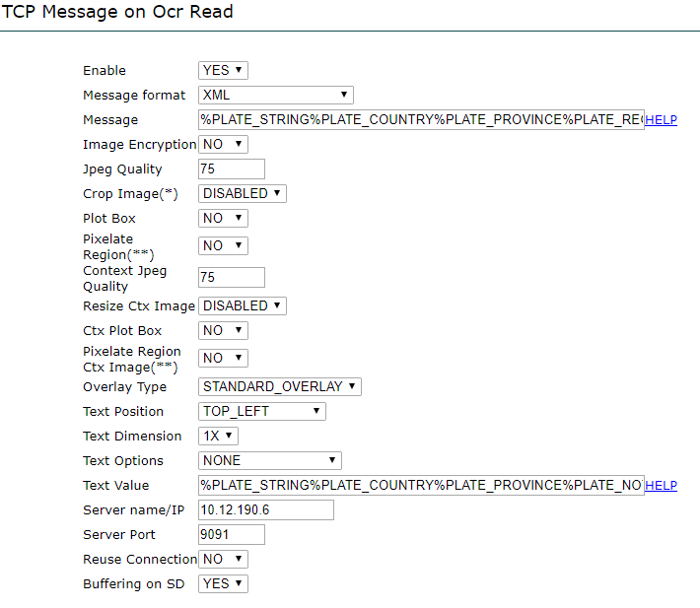Image resolution: width=700 pixels, height=608 pixels.
Task: Open Pixelate Region Ctx Image dropdown
Action: 223,358
